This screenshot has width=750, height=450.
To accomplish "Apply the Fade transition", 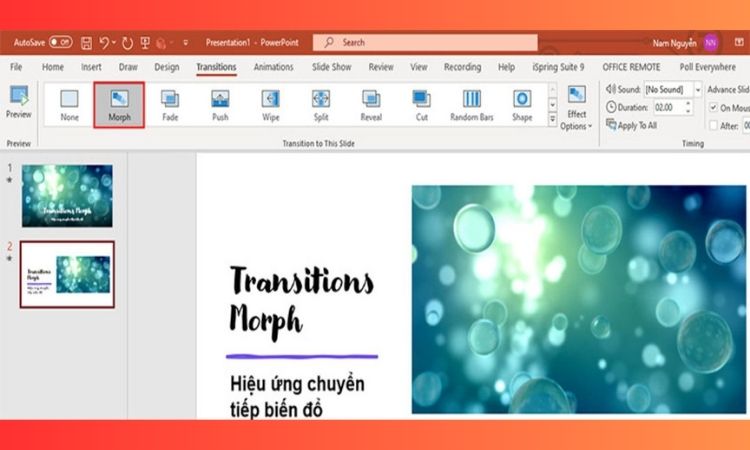I will point(170,105).
